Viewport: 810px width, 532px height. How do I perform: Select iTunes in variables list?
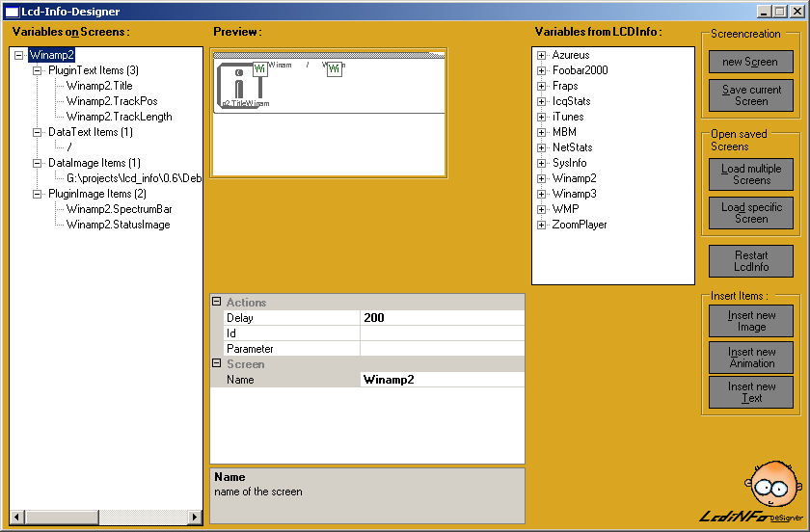click(x=568, y=117)
